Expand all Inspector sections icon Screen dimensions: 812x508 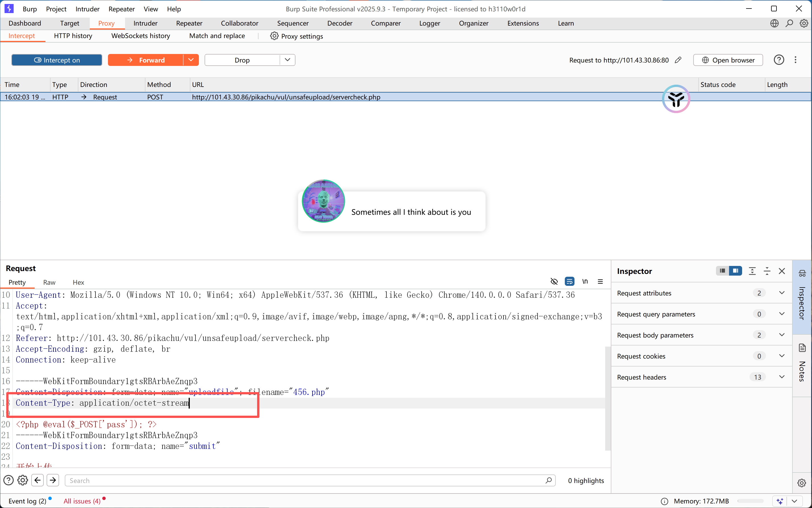[752, 271]
